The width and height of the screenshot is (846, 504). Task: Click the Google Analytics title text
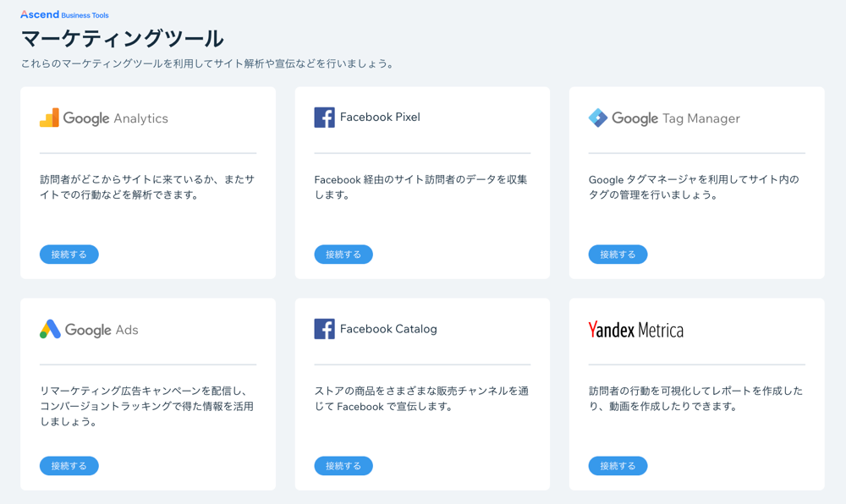point(115,118)
